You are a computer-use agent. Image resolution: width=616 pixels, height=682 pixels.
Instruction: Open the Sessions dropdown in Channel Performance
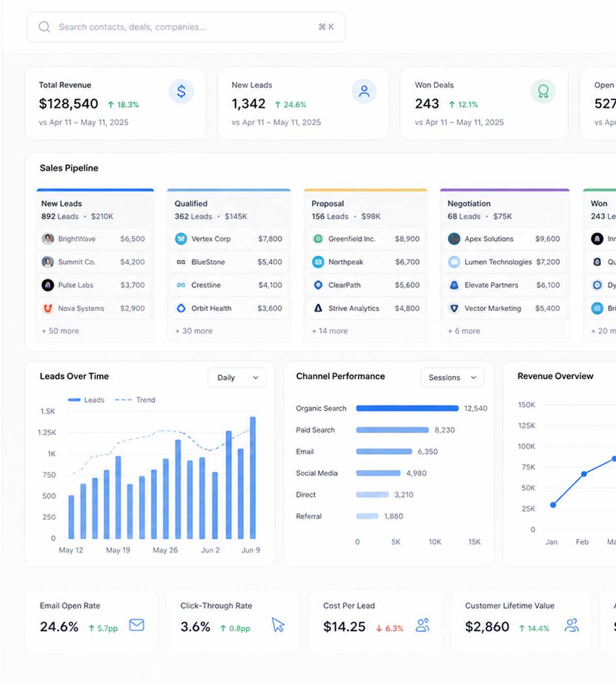452,378
